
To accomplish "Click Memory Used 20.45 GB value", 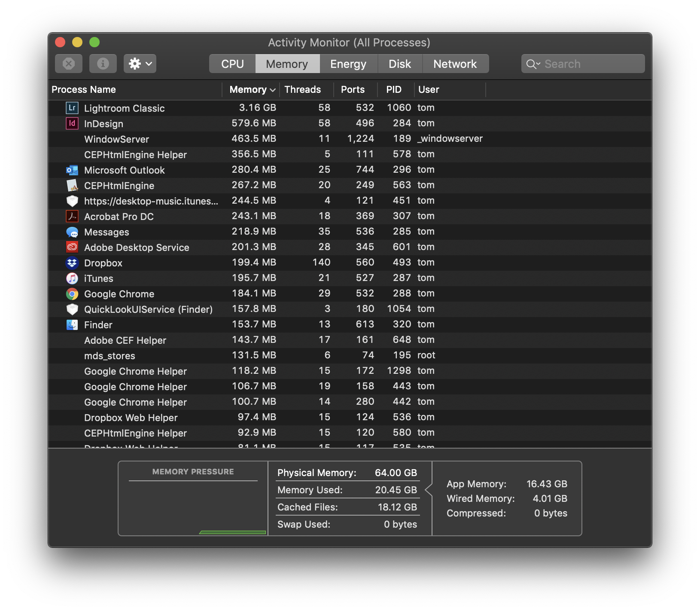I will click(x=396, y=490).
